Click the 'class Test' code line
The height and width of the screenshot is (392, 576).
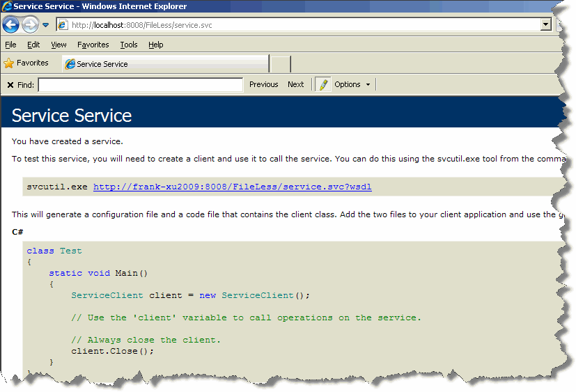[54, 251]
